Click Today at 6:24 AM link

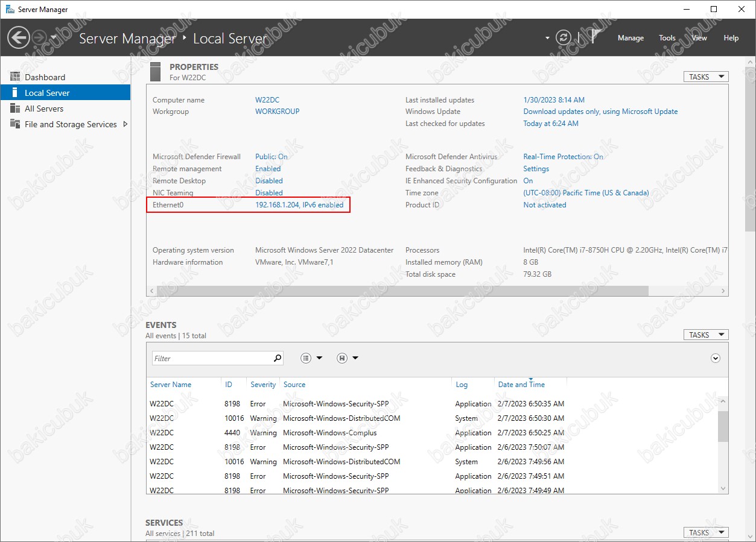(x=551, y=124)
